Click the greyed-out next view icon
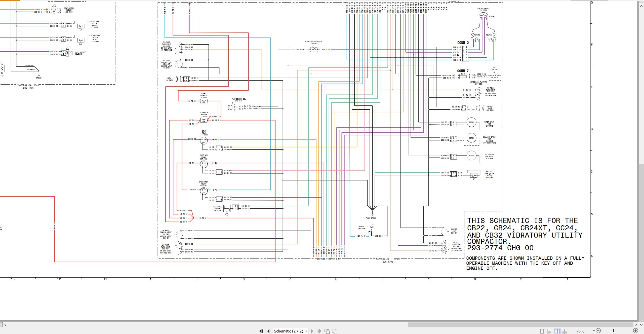The width and height of the screenshot is (644, 334). pyautogui.click(x=335, y=331)
